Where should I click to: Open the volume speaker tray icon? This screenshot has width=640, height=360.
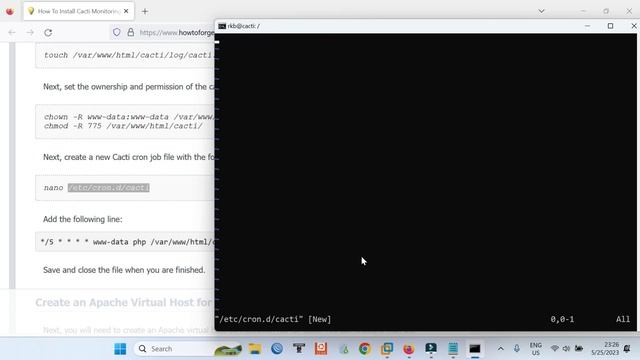[566, 349]
